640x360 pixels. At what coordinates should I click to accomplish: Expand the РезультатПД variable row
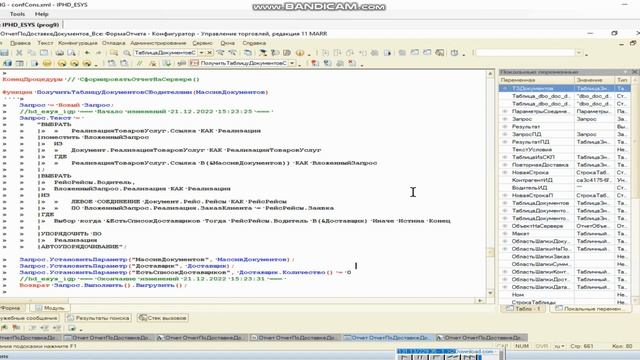[x=505, y=142]
